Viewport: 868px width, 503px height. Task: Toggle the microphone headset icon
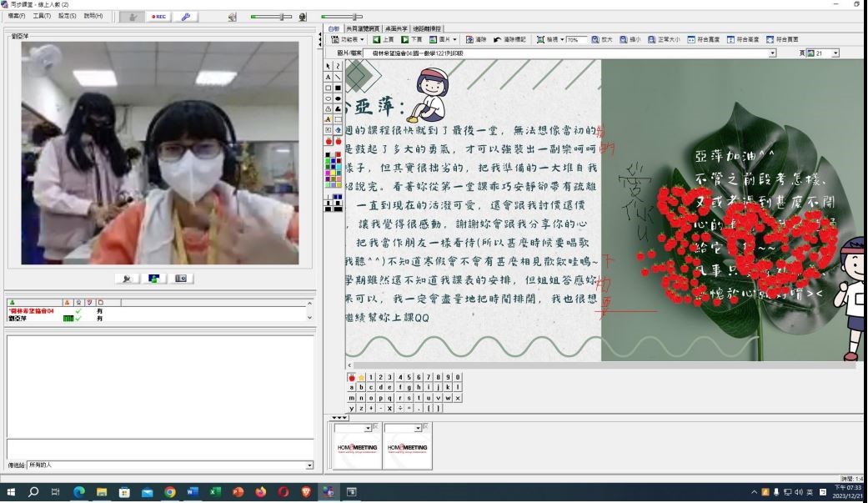(302, 17)
